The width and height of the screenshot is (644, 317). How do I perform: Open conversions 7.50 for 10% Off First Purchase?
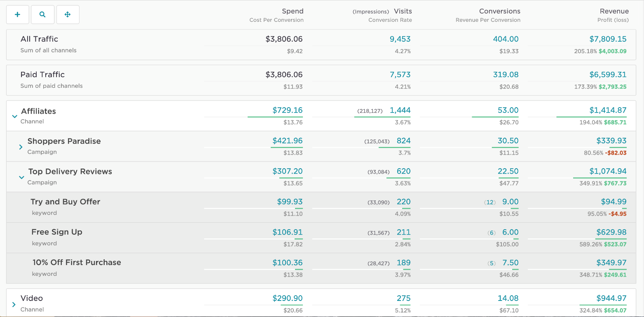[x=510, y=262]
